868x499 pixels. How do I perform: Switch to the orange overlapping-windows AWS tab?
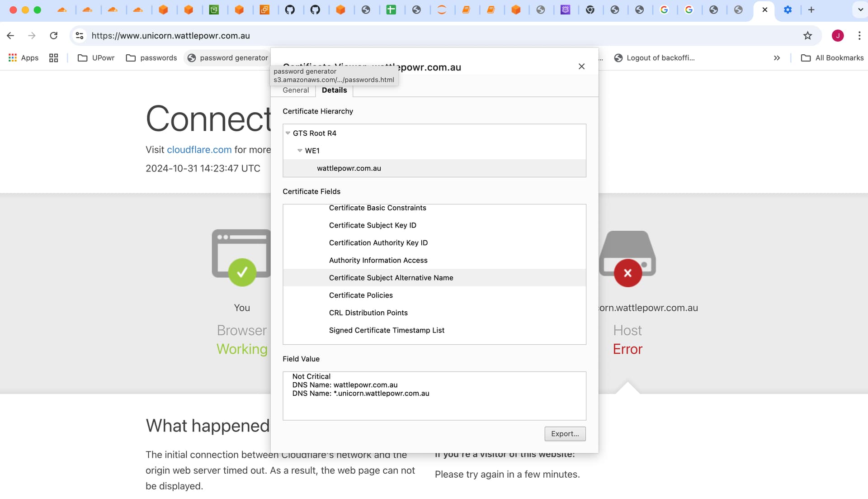[x=264, y=10]
